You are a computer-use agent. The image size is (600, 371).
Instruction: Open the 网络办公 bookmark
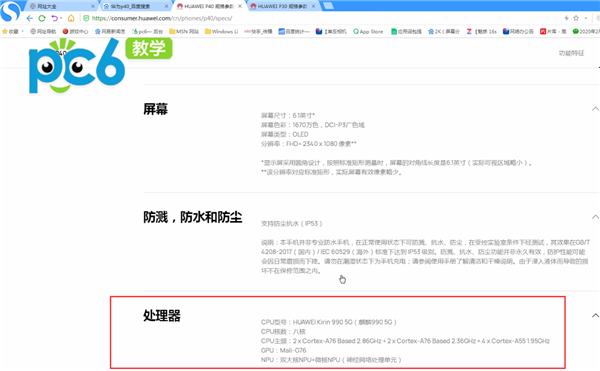(x=518, y=31)
